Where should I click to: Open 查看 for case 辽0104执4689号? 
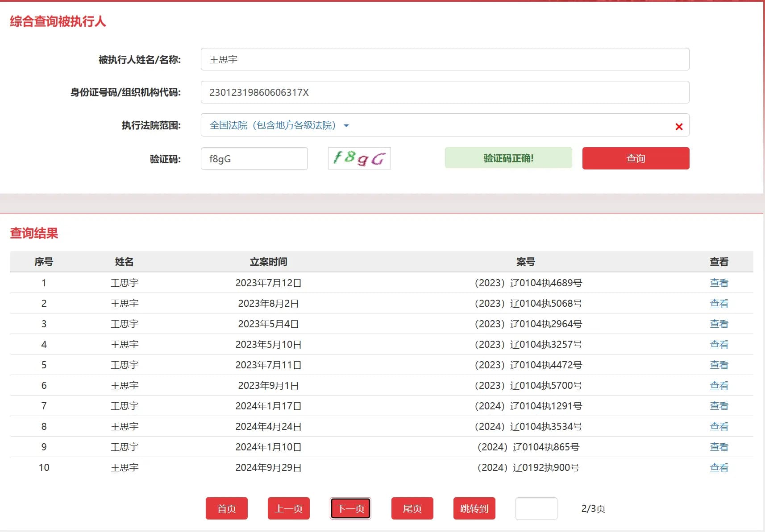719,283
